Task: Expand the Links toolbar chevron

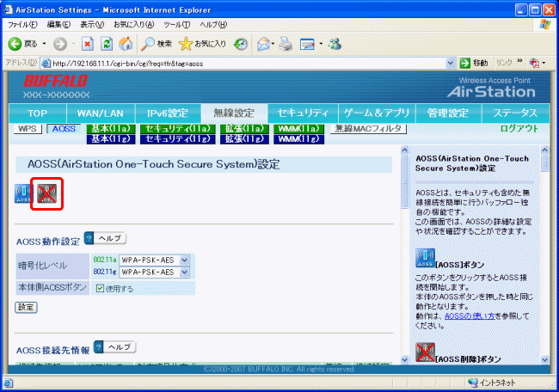Action: [x=519, y=61]
